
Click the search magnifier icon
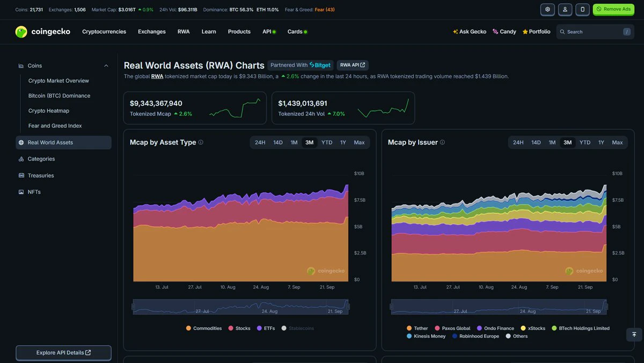(562, 32)
